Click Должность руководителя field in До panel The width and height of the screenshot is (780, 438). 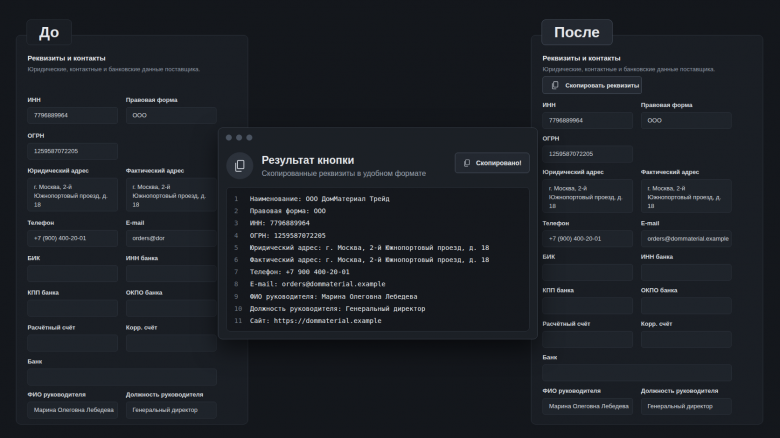[171, 410]
